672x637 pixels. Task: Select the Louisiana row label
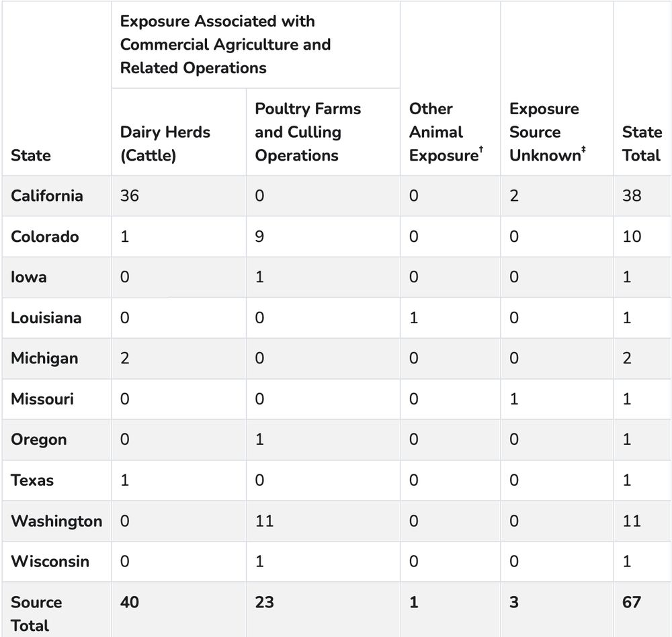[46, 318]
